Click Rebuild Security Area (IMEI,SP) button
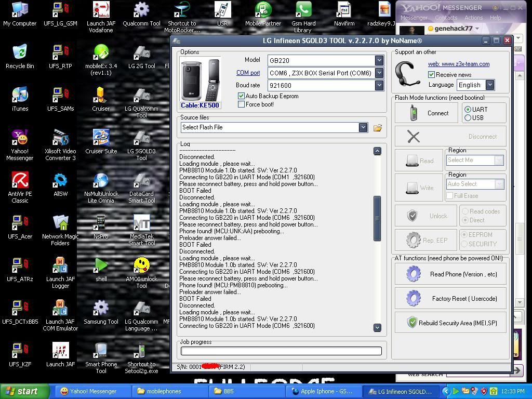Viewport: 532px width, 399px height. tap(450, 323)
